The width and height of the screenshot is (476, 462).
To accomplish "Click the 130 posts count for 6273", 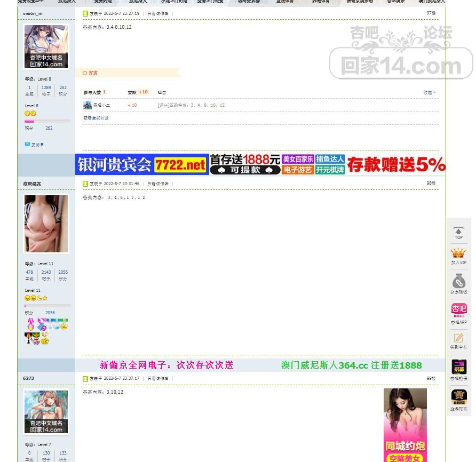I will pyautogui.click(x=46, y=453).
